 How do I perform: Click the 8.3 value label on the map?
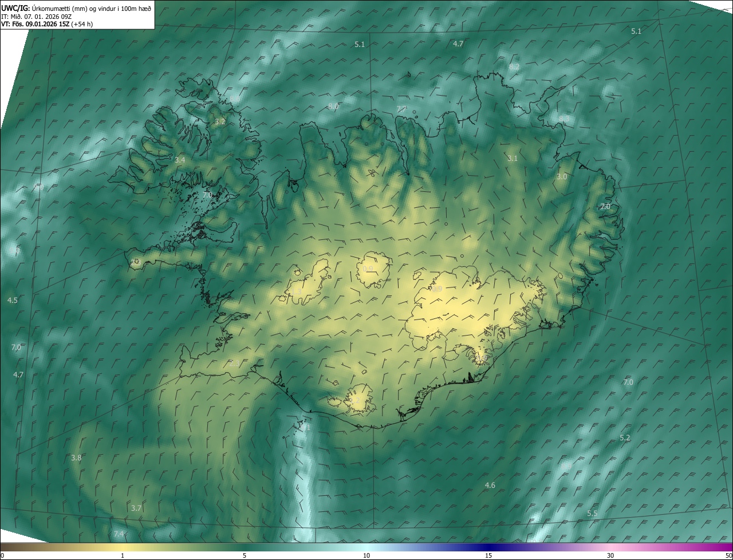point(563,119)
